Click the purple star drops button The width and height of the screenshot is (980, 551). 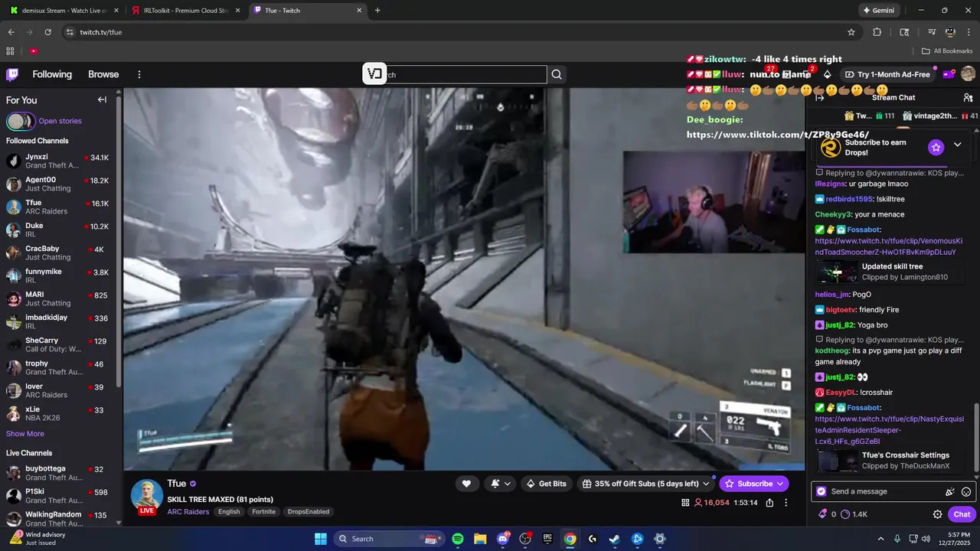coord(936,147)
